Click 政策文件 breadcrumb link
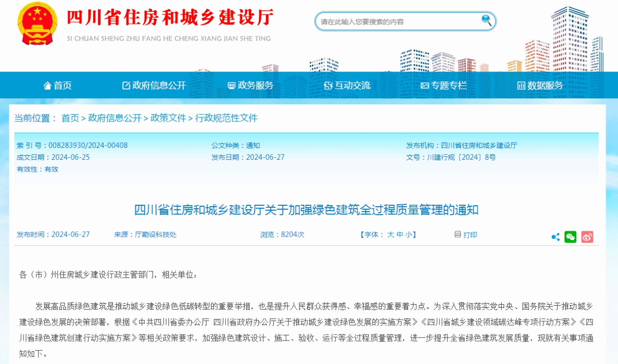618x364 pixels. (x=168, y=118)
